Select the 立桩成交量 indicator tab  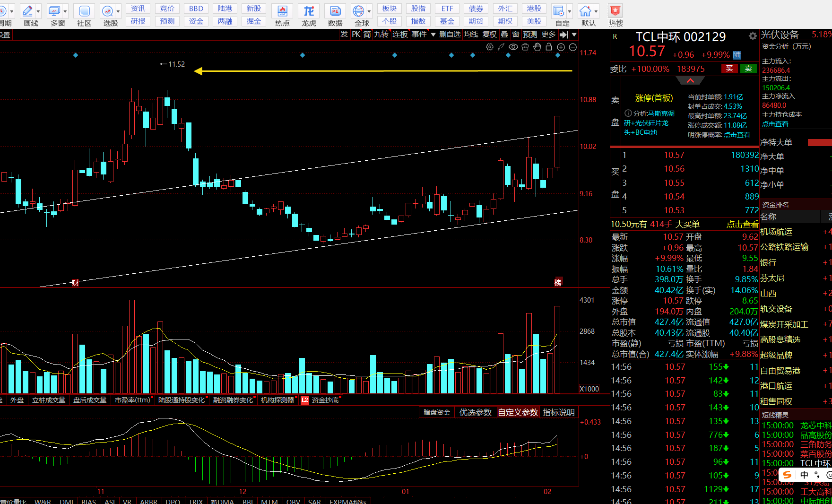(49, 400)
